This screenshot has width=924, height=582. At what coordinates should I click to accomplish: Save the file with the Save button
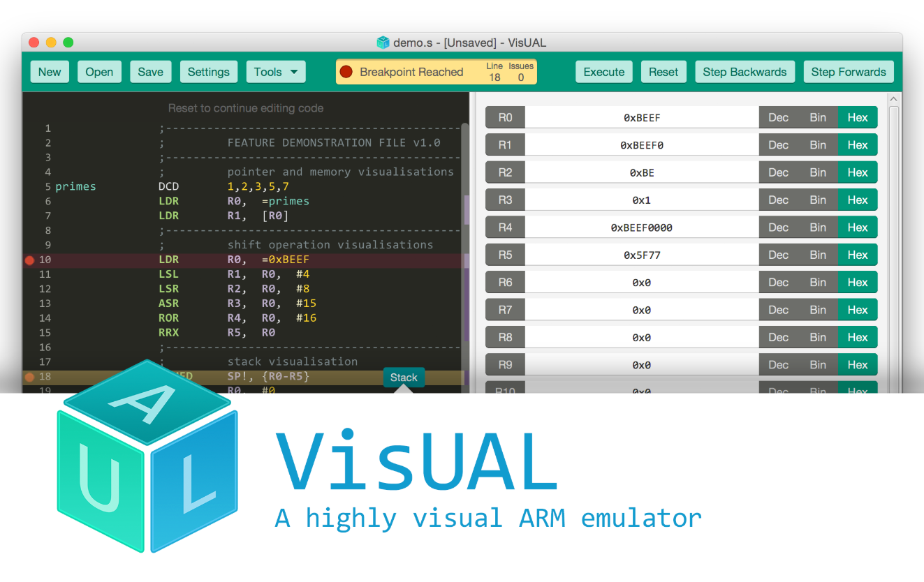pyautogui.click(x=150, y=72)
